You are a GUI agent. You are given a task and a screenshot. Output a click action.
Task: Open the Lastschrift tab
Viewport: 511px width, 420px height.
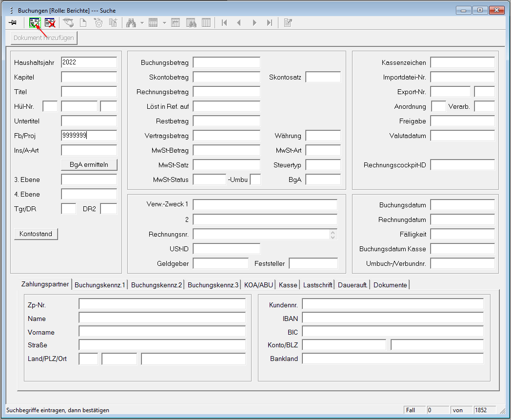click(x=317, y=285)
